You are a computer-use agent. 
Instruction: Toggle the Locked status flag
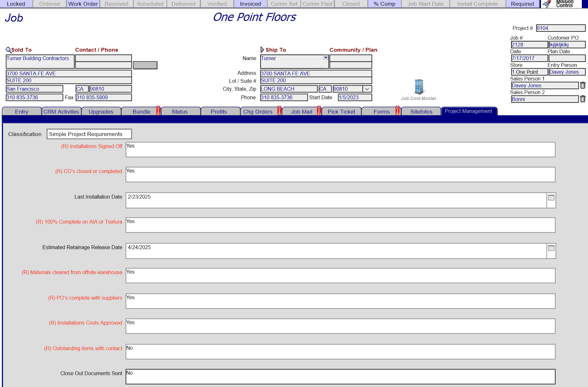[16, 4]
